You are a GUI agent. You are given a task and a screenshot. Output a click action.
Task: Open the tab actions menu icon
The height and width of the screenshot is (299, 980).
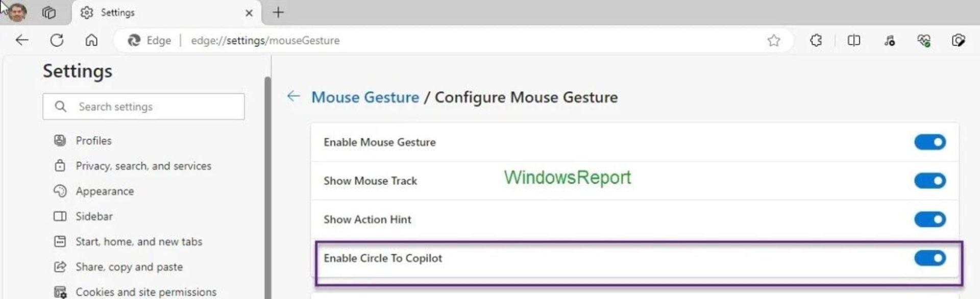click(49, 12)
